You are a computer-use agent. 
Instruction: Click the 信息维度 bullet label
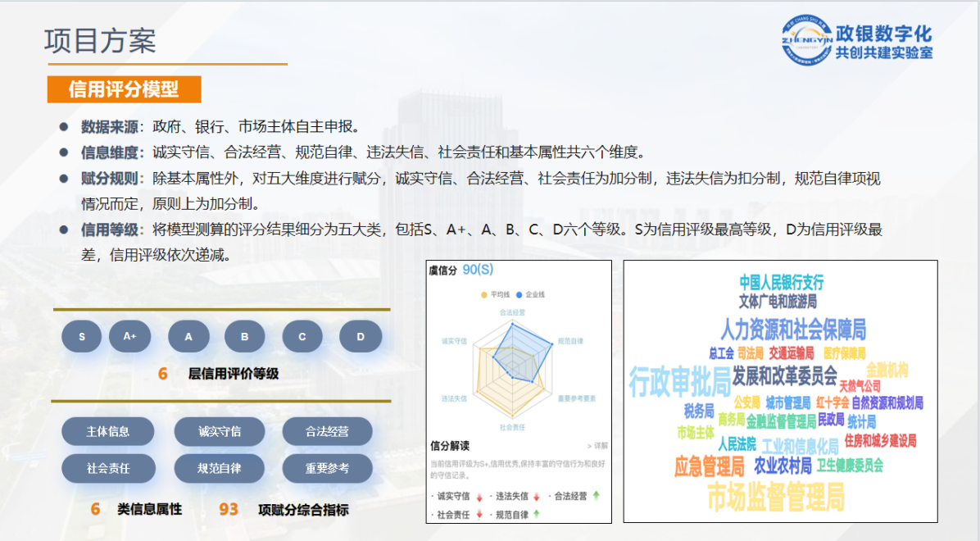109,152
